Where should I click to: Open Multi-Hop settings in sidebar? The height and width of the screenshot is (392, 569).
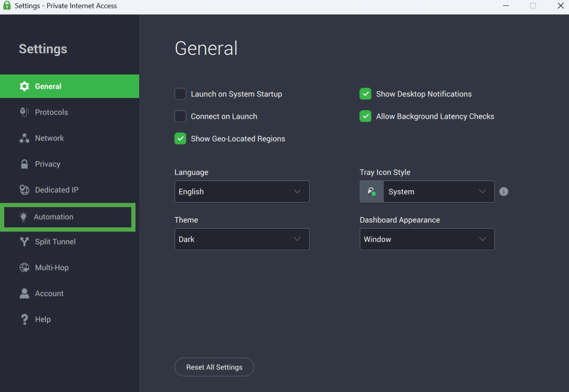tap(69, 267)
